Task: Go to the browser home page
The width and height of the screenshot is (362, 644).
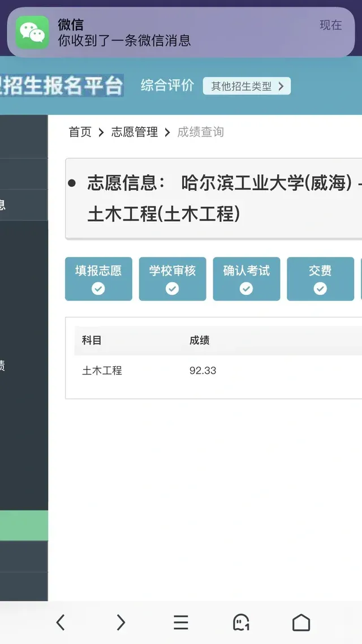Action: 301,622
